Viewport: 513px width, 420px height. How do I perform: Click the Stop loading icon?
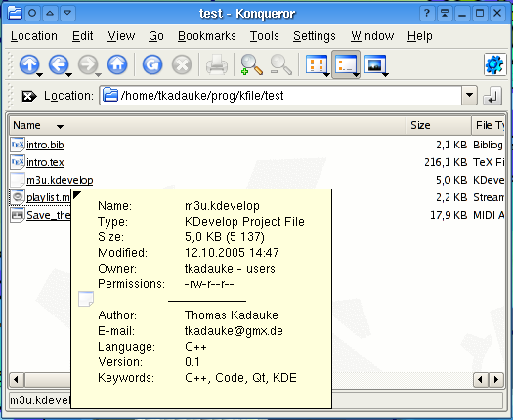pos(182,64)
